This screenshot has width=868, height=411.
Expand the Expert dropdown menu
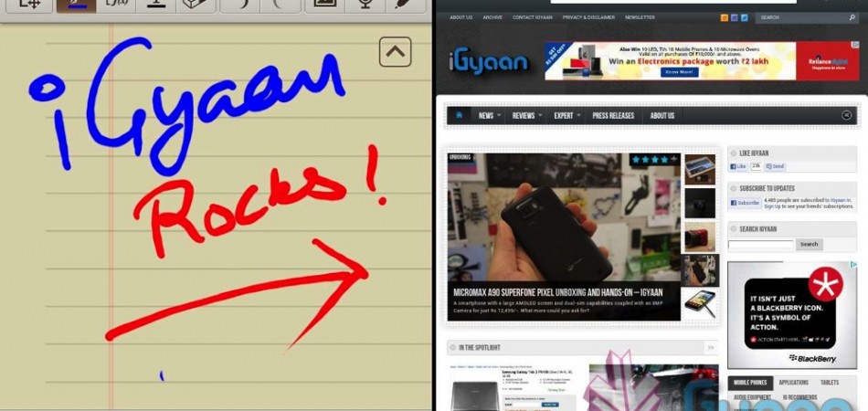[x=567, y=116]
